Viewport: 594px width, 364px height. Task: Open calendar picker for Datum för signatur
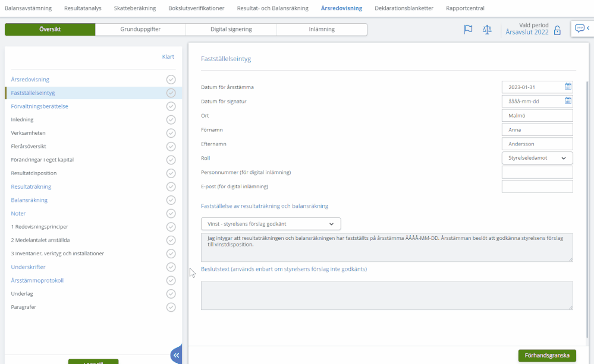[x=568, y=101]
